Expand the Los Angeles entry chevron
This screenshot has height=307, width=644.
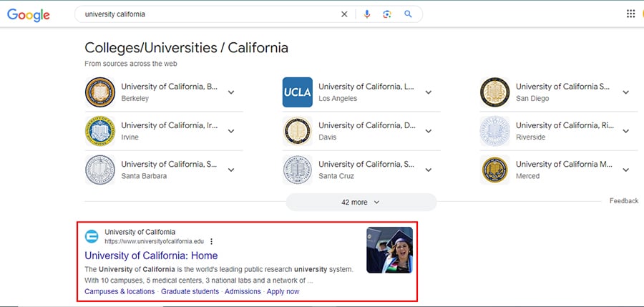429,92
